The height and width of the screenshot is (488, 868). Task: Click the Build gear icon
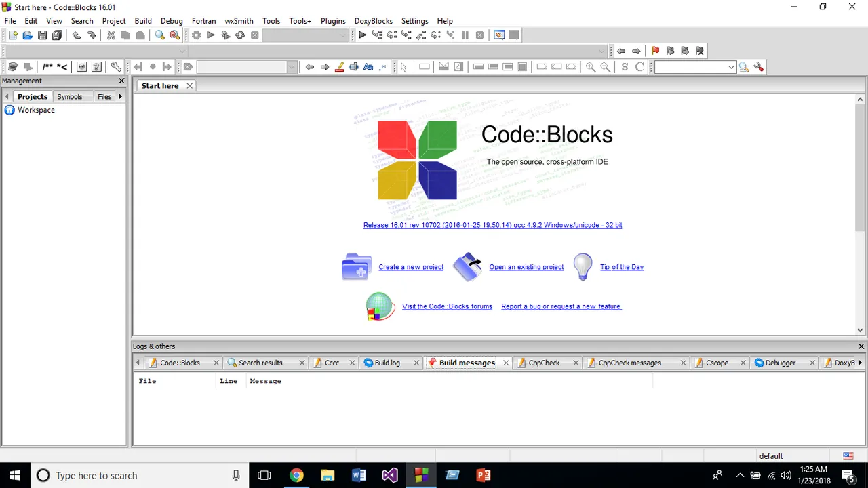coord(196,35)
